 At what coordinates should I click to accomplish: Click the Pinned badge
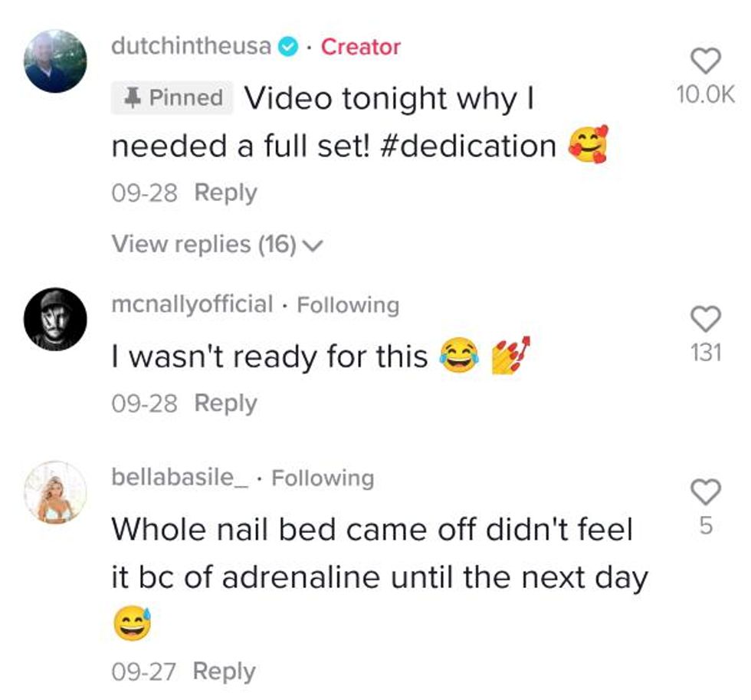(x=172, y=98)
